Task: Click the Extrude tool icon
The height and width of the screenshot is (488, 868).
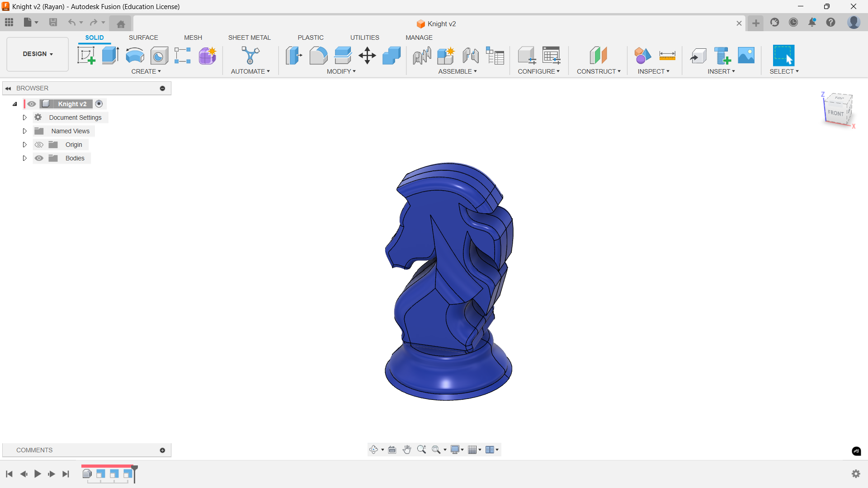Action: (x=110, y=56)
